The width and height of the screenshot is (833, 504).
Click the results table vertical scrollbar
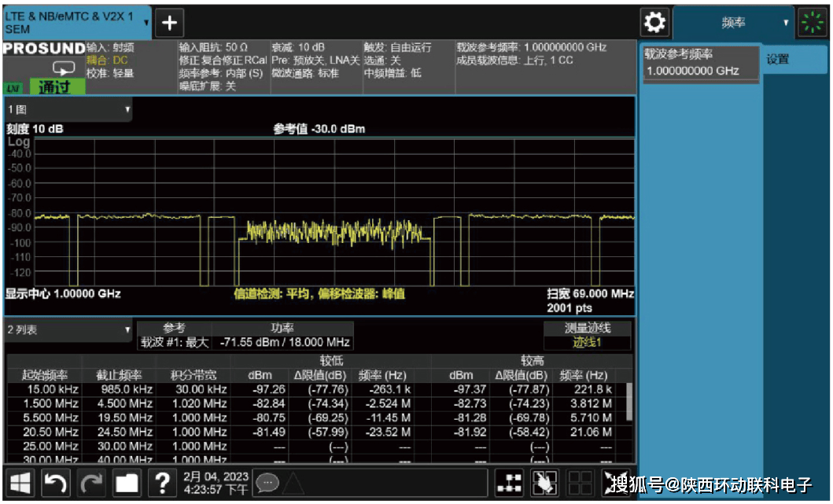pos(628,401)
